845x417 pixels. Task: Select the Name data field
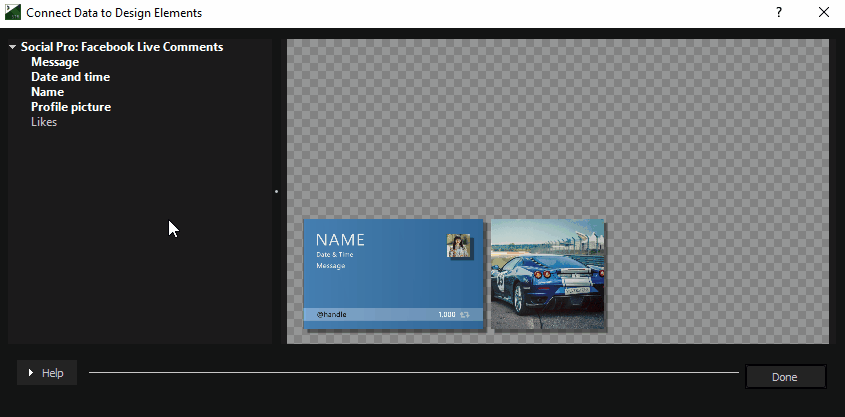pos(47,92)
